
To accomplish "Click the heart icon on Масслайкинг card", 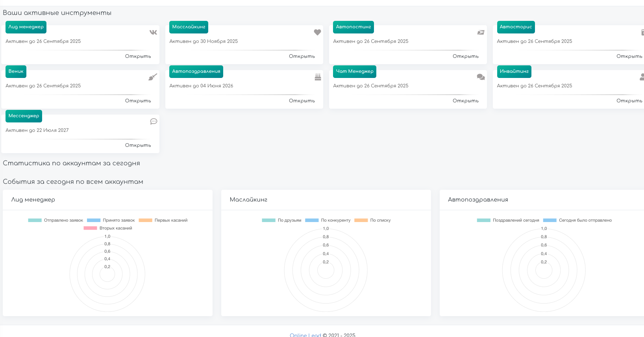I will tap(317, 32).
